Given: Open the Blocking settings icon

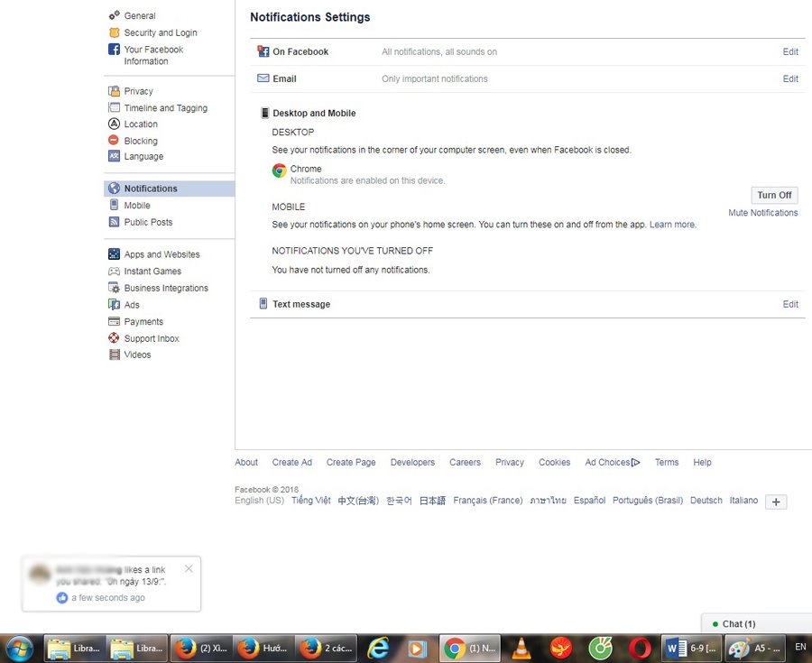Looking at the screenshot, I should click(x=114, y=141).
